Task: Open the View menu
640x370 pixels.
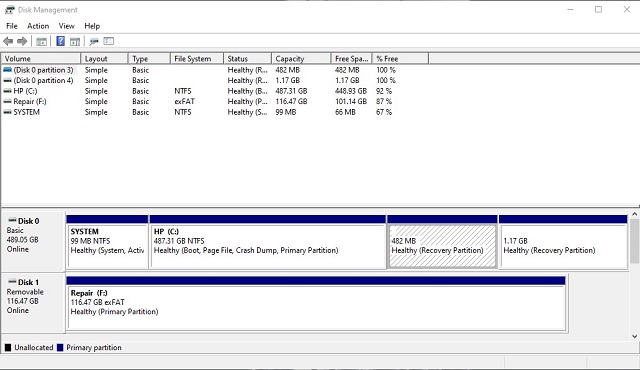Action: click(67, 26)
